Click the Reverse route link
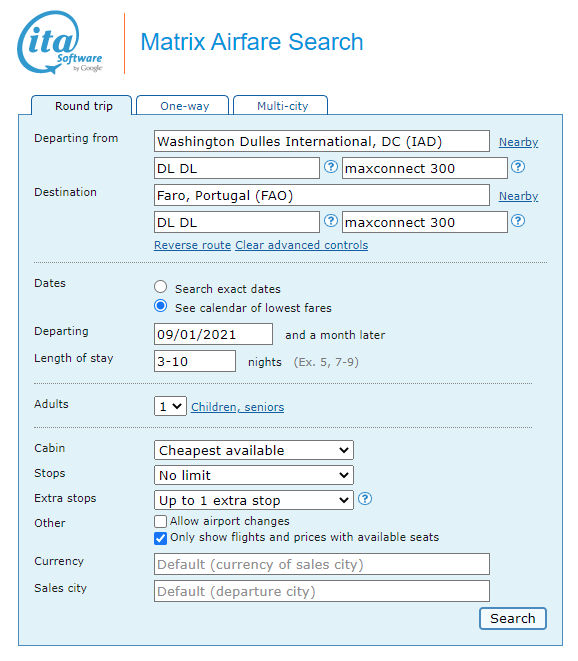This screenshot has width=578, height=661. [192, 245]
